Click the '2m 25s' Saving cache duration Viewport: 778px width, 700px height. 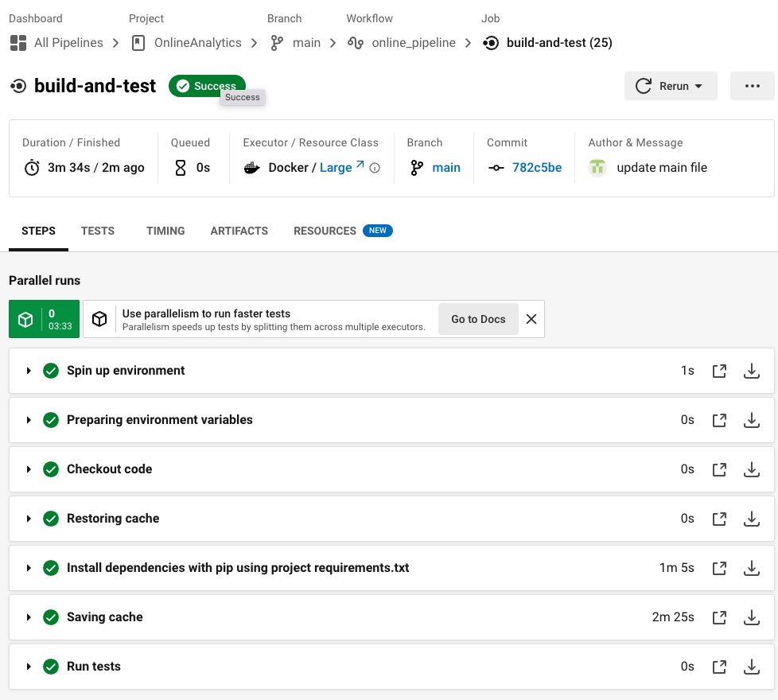[x=673, y=617]
